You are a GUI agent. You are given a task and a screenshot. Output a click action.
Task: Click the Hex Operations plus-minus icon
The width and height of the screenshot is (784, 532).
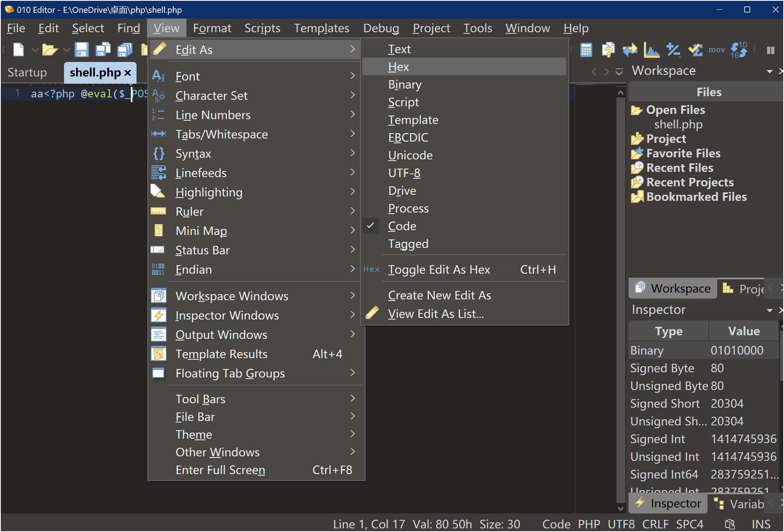(x=673, y=50)
